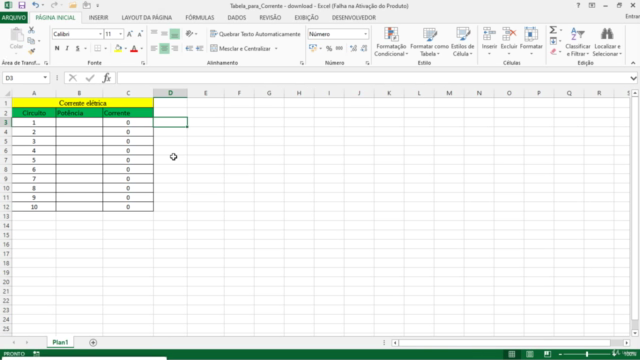Open Localizar e Selecionar binoculars
The width and height of the screenshot is (640, 360).
tap(607, 42)
